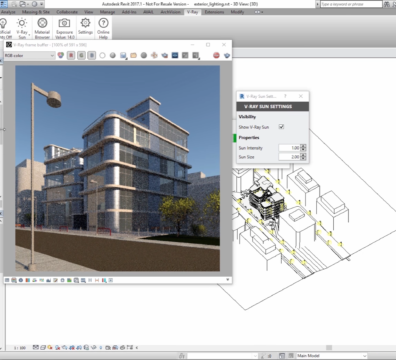The width and height of the screenshot is (396, 360).
Task: Click the 1:100 view scale button
Action: [x=20, y=348]
